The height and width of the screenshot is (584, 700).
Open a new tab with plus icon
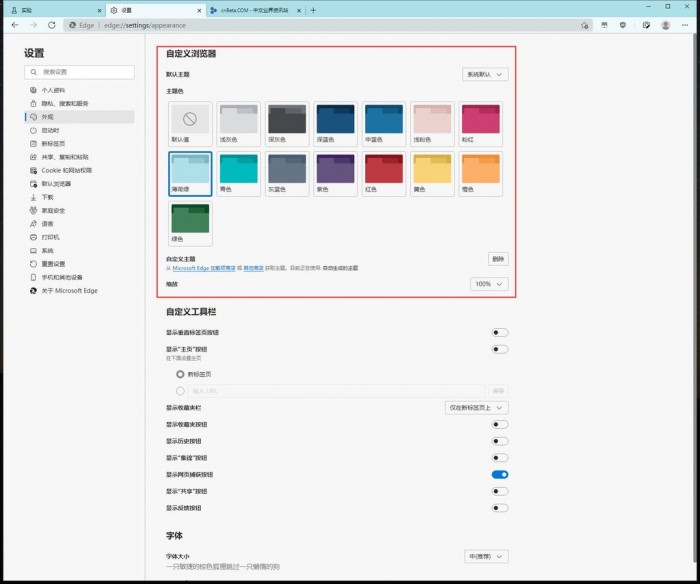[313, 10]
